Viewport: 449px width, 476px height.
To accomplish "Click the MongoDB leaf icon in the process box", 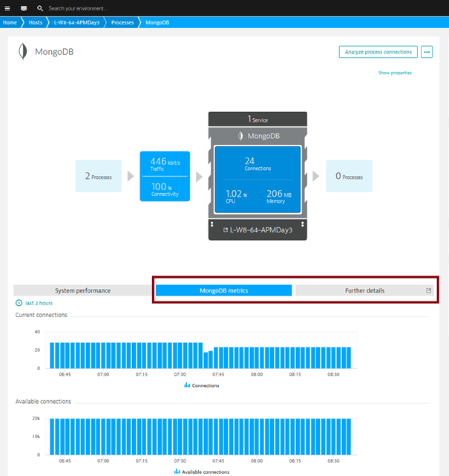I will point(240,136).
